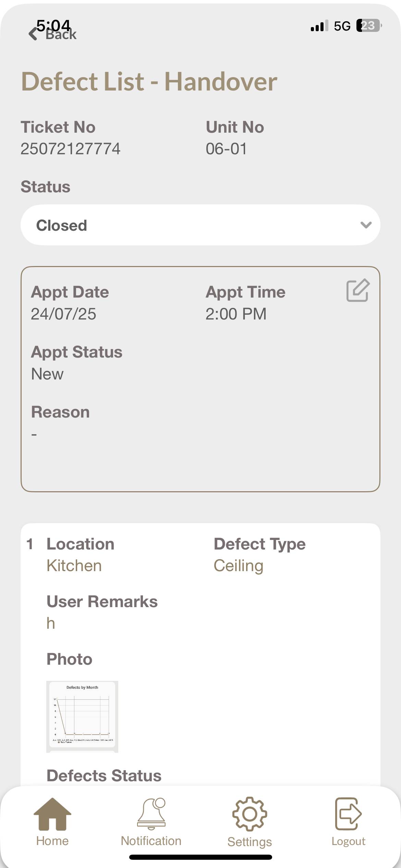Tap the cellular signal bars icon

(319, 26)
